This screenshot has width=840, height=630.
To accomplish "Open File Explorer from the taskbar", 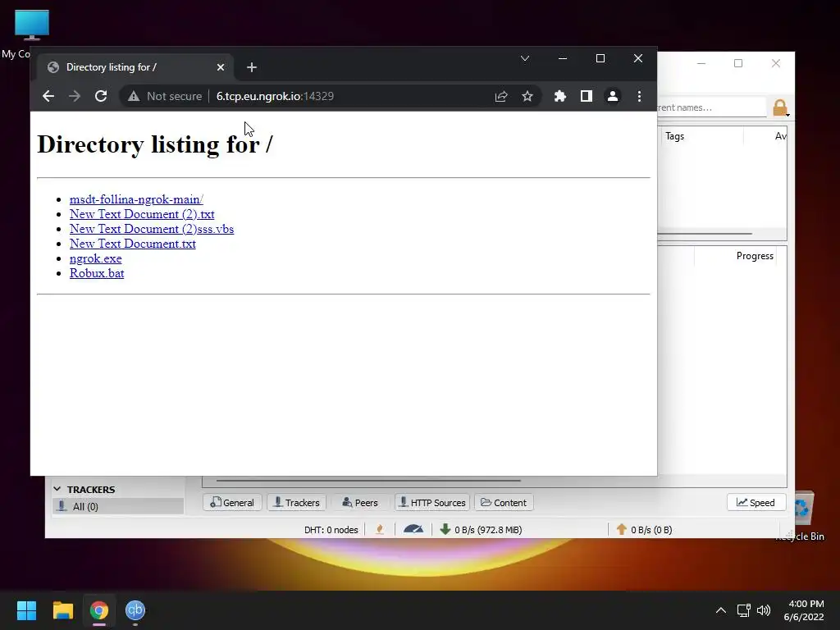I will [62, 610].
